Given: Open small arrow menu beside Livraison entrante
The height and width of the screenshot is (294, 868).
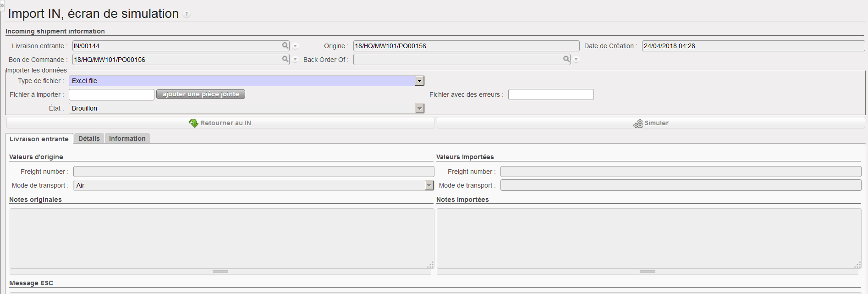Looking at the screenshot, I should [296, 46].
